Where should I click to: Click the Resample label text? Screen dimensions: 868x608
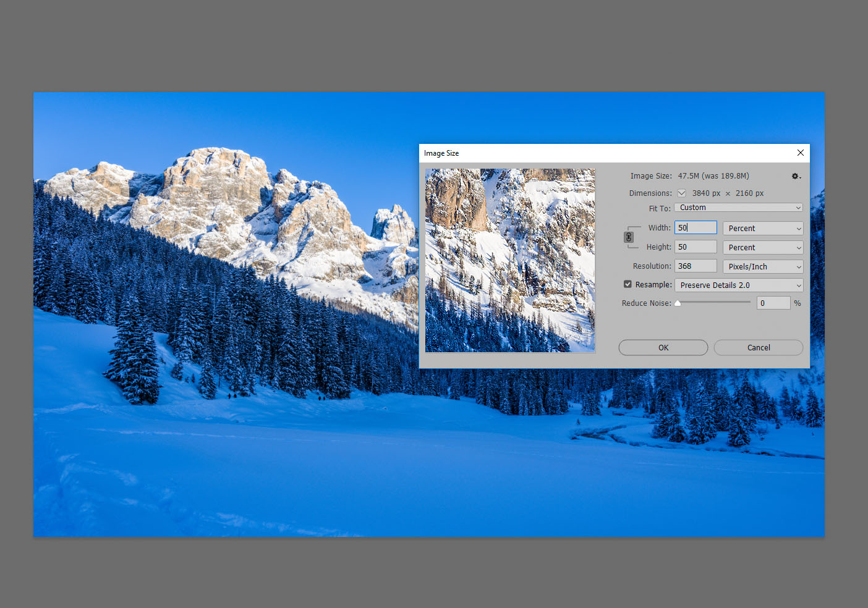653,285
